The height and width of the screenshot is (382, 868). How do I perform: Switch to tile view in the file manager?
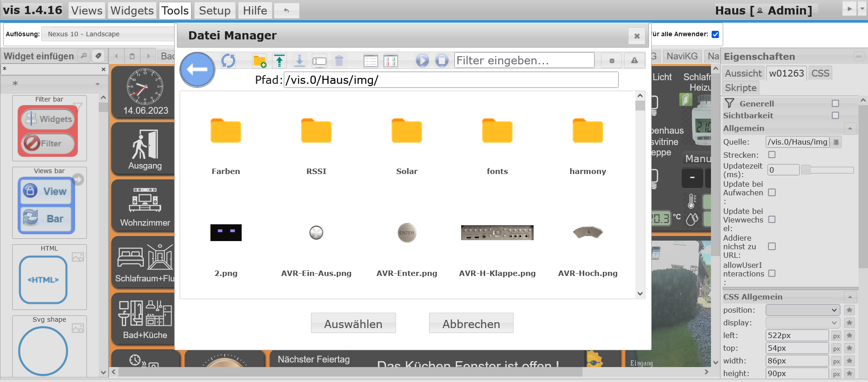point(391,61)
